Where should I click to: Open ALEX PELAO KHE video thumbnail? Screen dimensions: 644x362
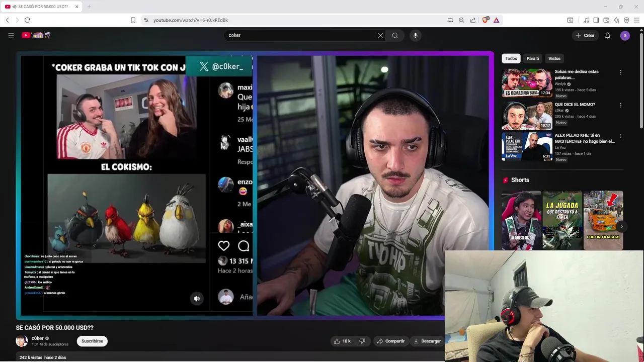527,146
